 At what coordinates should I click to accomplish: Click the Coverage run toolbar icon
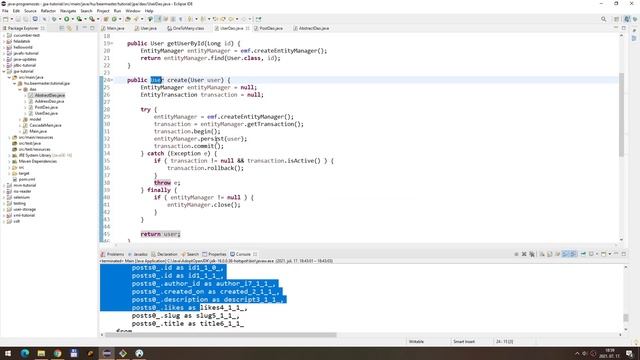79,19
